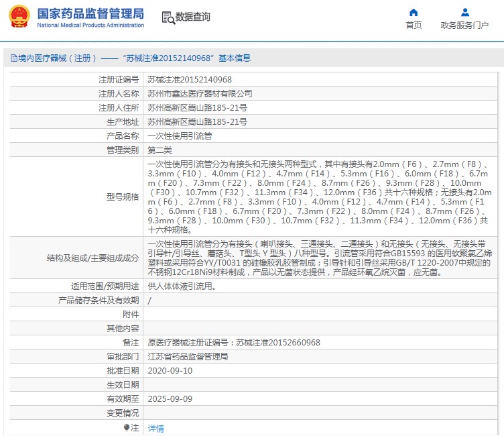Click the slash under 产品储存条件及有效期
Screen dimensions: 504x436
click(x=149, y=301)
